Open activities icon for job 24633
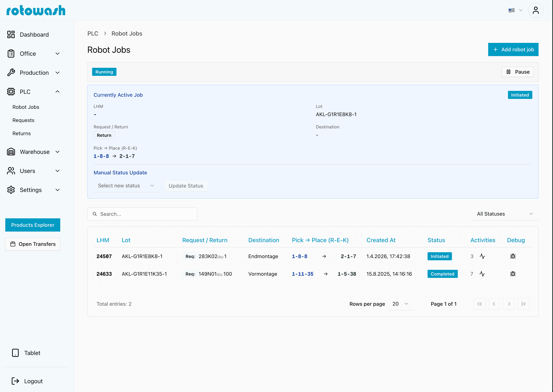The width and height of the screenshot is (553, 392). pos(482,274)
